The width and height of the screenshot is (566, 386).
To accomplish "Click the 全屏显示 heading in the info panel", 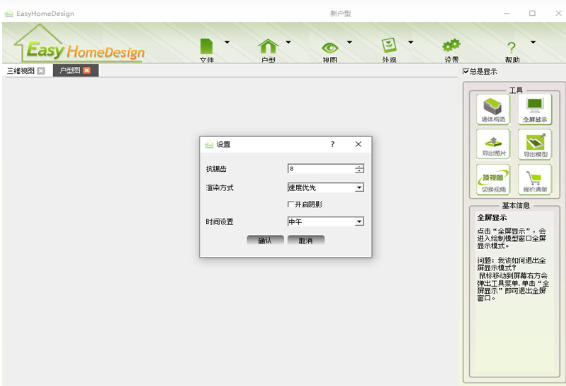I will (492, 218).
